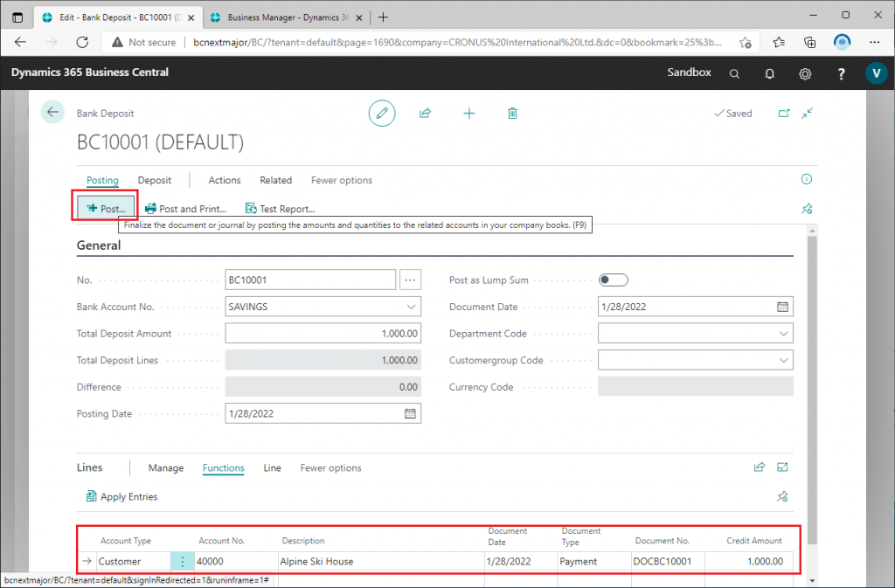Open browser favorites list

(x=779, y=42)
